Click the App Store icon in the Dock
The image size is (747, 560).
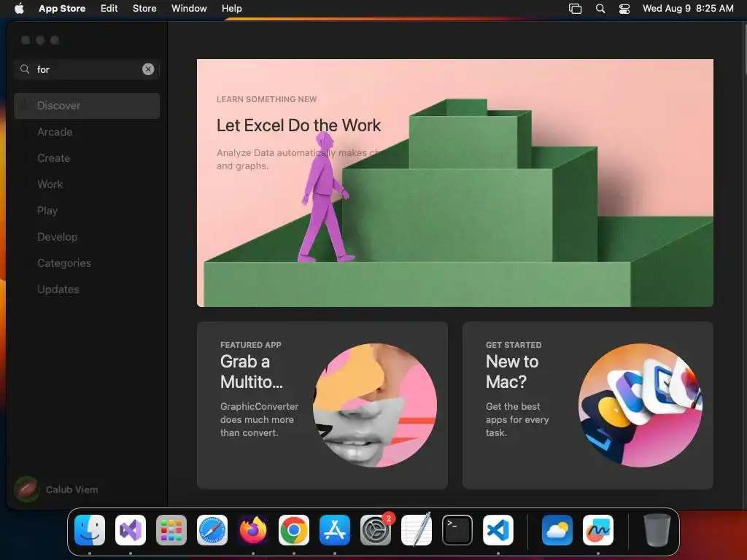335,530
